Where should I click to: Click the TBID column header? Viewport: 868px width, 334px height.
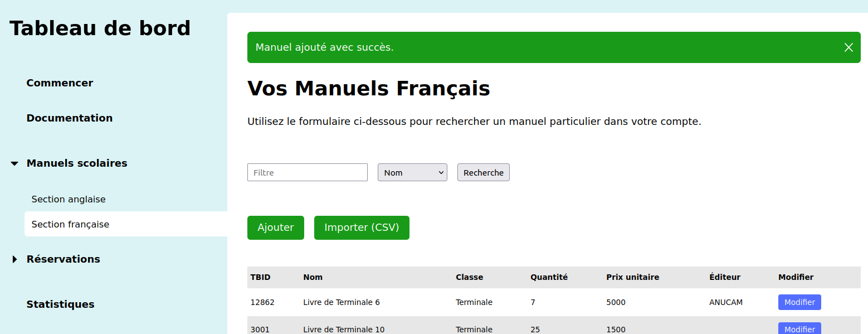point(260,277)
